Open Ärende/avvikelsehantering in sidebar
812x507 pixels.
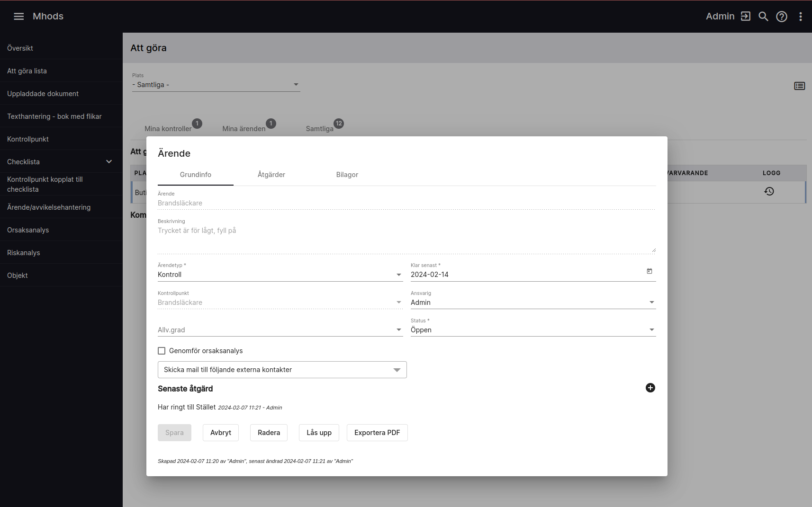point(61,207)
